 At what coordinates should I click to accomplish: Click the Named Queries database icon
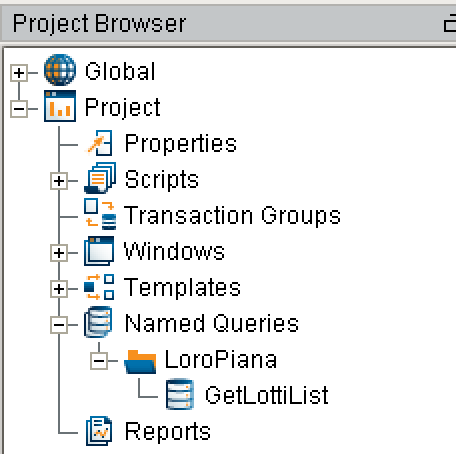(98, 322)
